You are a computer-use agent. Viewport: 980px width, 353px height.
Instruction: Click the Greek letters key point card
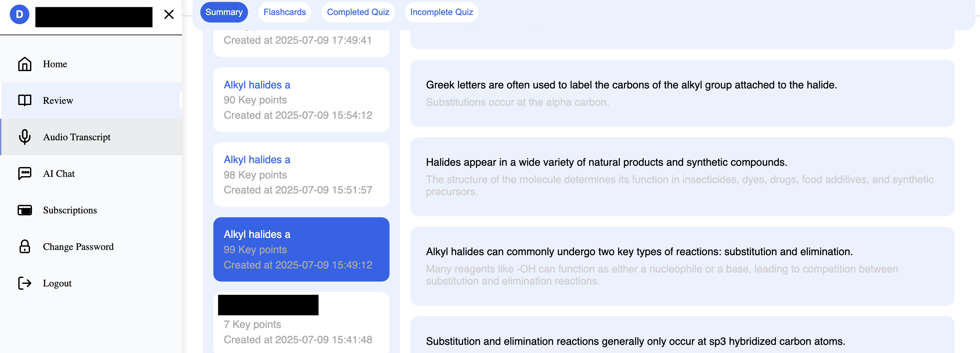click(x=682, y=93)
